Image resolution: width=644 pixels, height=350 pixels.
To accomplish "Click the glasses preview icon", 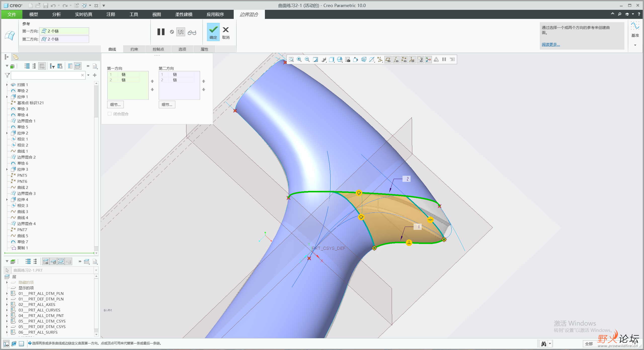I will 192,32.
